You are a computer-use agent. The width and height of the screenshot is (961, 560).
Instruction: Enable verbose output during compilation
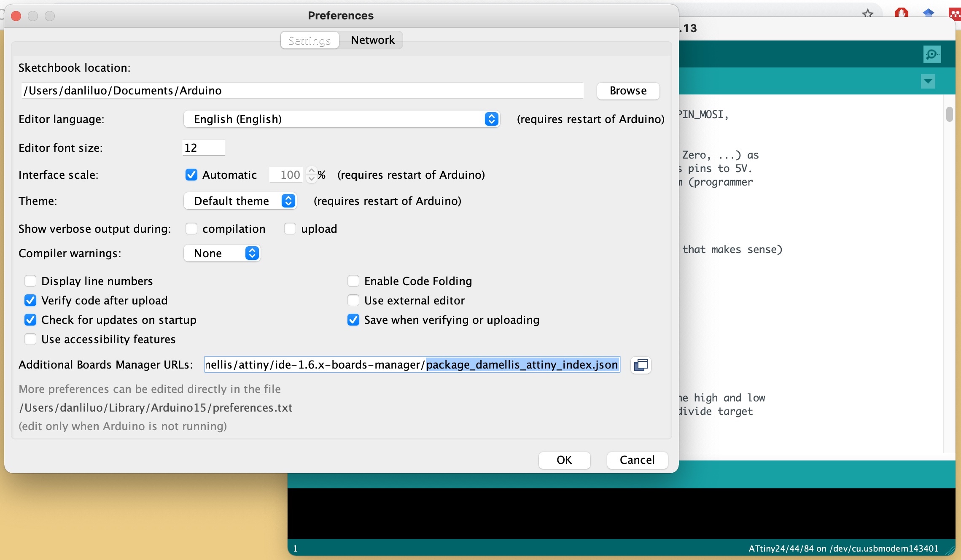pyautogui.click(x=191, y=229)
